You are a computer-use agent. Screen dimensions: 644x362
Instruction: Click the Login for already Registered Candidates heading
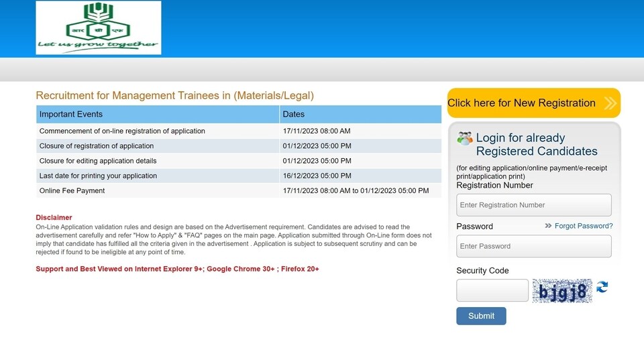pyautogui.click(x=537, y=145)
